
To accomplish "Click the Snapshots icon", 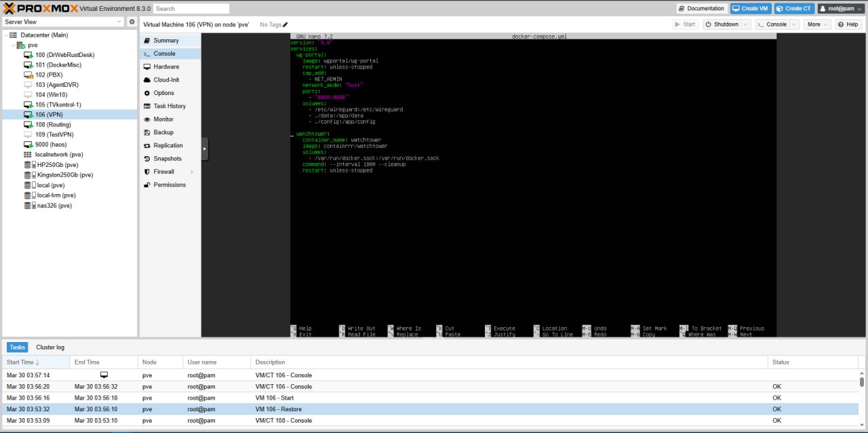I will click(x=147, y=159).
